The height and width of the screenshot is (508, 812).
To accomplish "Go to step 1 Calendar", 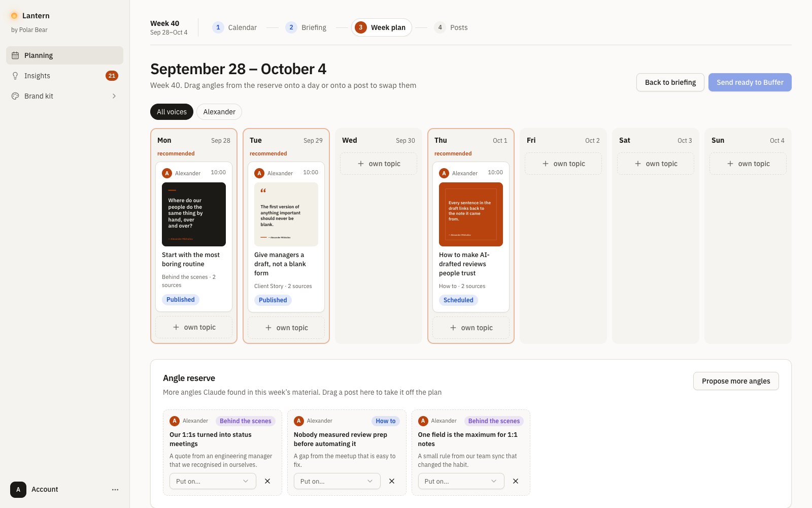I will (x=234, y=27).
